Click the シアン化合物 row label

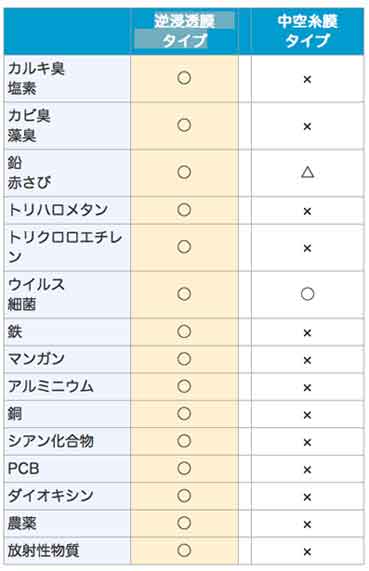(x=51, y=441)
